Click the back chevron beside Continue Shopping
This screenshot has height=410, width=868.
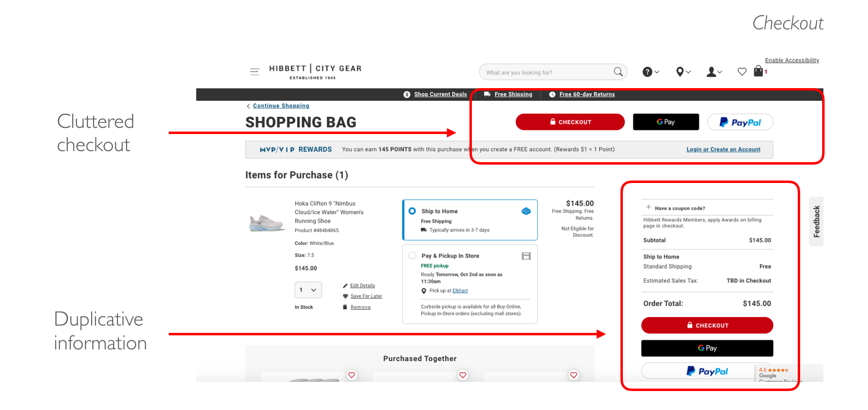[249, 106]
